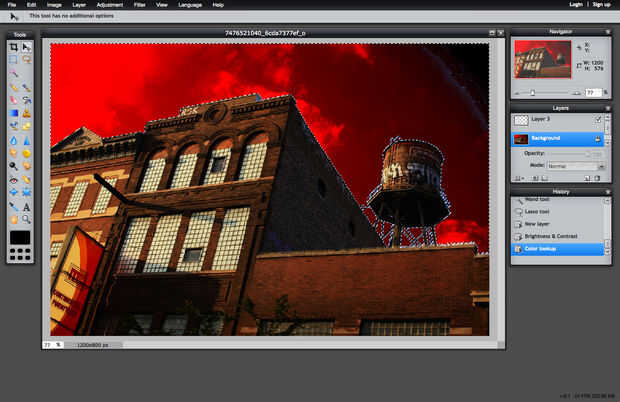Collapse the Layers panel
This screenshot has width=620, height=402.
click(608, 108)
